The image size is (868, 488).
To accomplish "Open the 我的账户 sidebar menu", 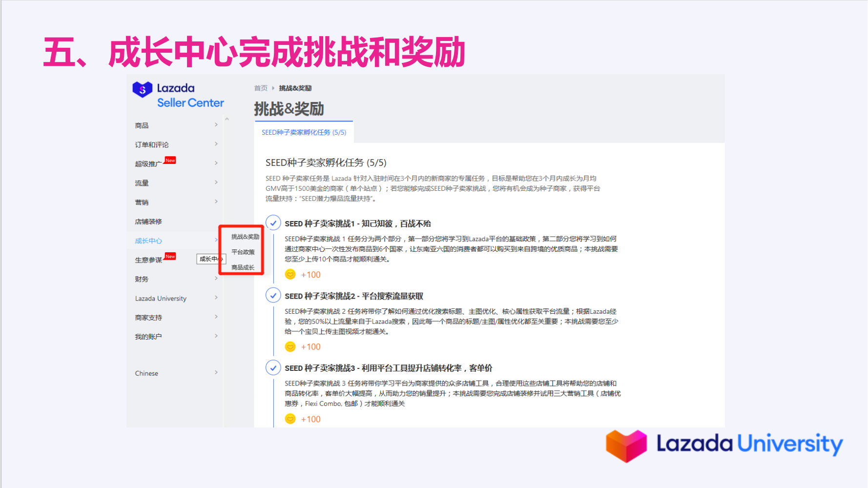I will click(x=148, y=337).
